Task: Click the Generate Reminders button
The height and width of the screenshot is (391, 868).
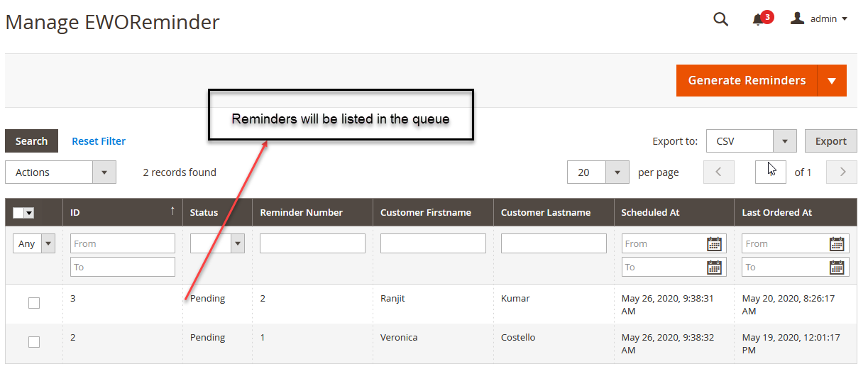Action: click(747, 80)
